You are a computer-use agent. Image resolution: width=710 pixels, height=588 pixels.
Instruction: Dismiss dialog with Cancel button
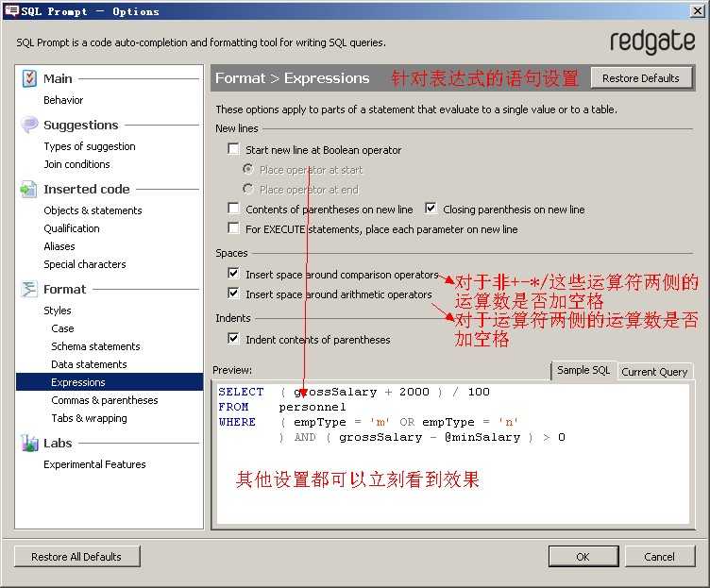click(659, 557)
